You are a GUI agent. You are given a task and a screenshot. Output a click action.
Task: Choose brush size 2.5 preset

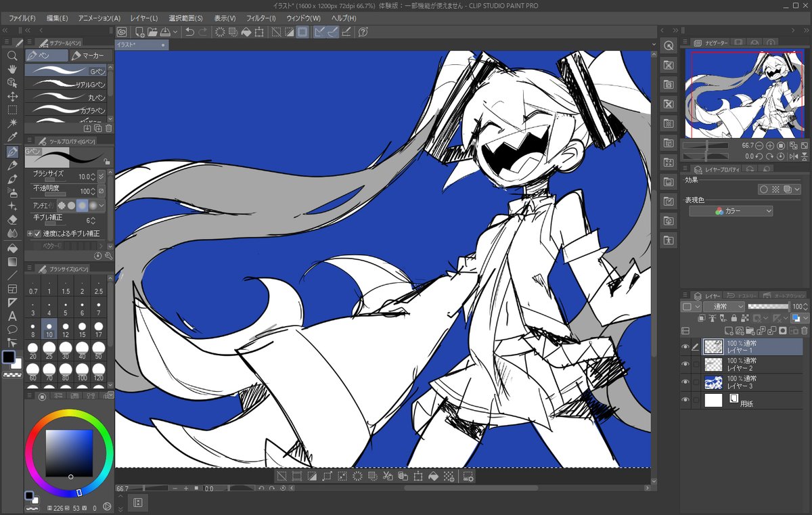(99, 286)
